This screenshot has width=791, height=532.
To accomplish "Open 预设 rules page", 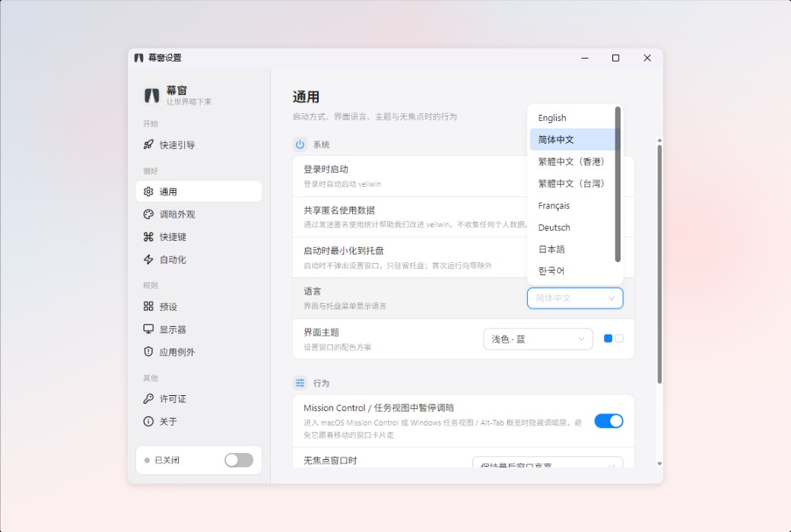I will 199,306.
